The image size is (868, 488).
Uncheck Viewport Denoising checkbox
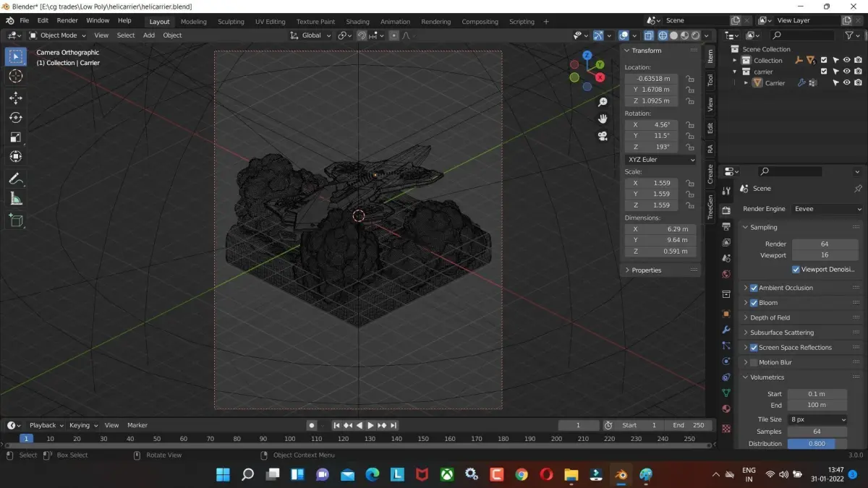(x=796, y=269)
